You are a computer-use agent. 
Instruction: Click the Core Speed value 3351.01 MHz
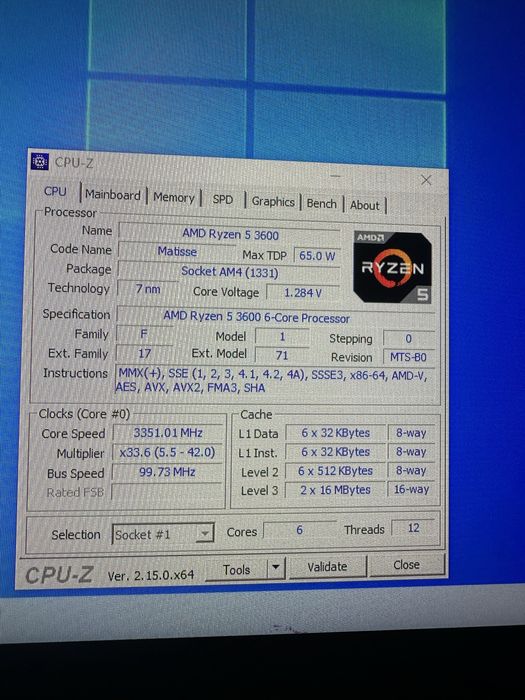(168, 433)
